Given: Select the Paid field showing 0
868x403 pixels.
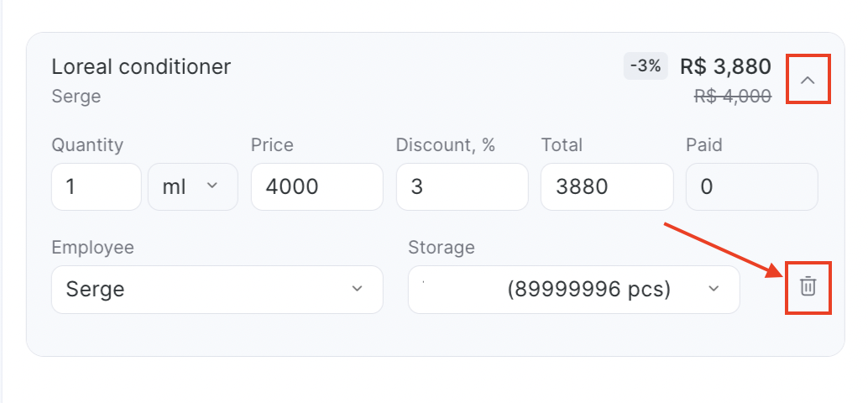Looking at the screenshot, I should tap(752, 186).
